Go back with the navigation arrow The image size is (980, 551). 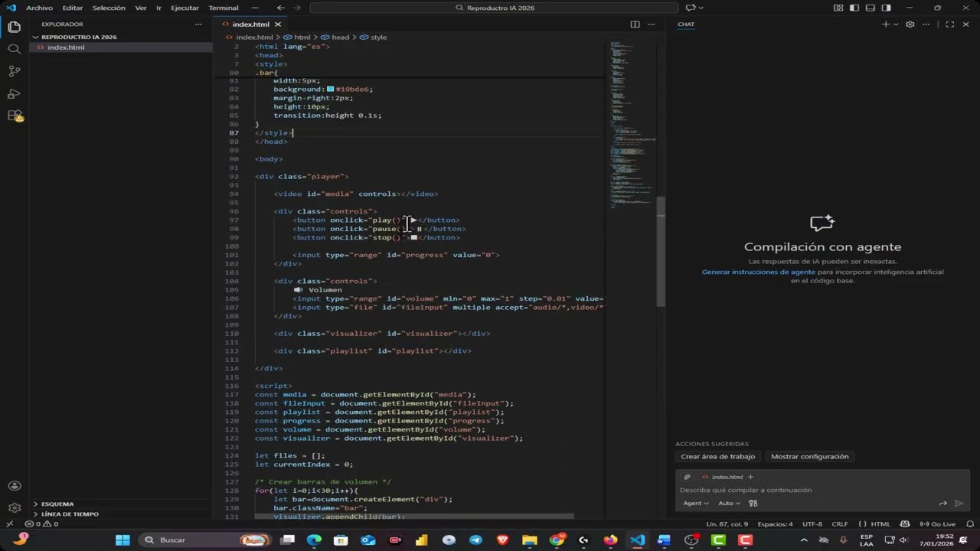tap(281, 8)
